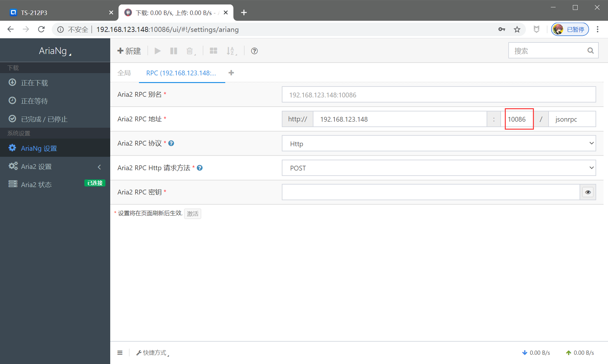608x364 pixels.
Task: Open the Waiting (正在等待) list
Action: point(55,101)
